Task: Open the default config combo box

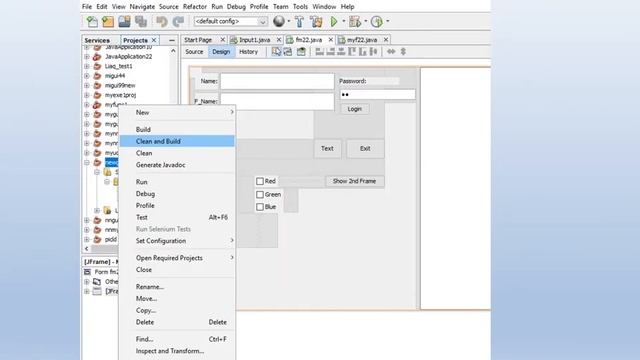Action: click(x=231, y=21)
